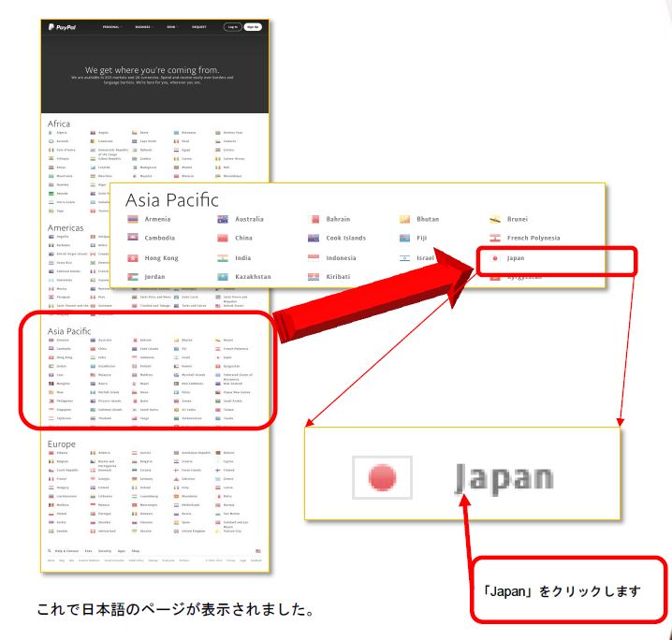Click the Kiribati flag icon
The image size is (672, 640).
[314, 277]
